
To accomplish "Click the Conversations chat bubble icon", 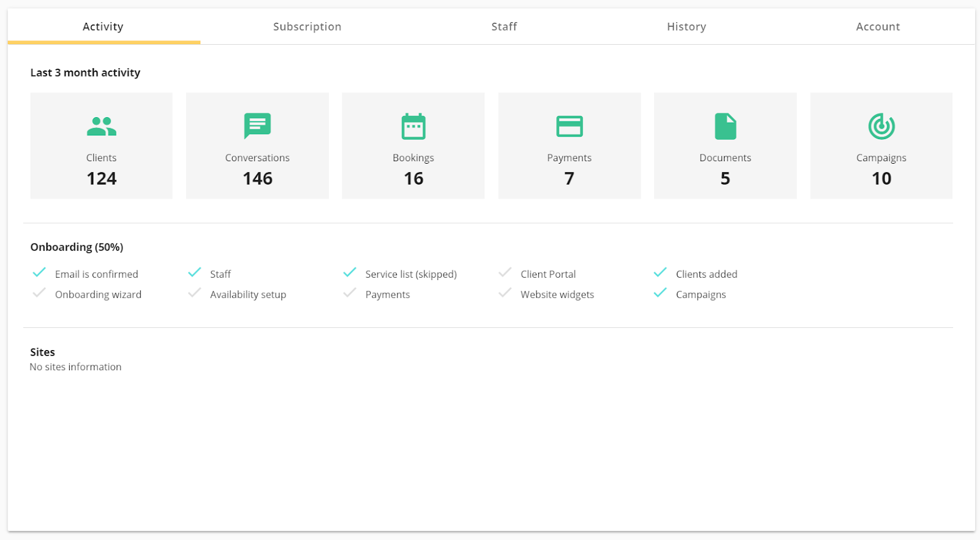I will [x=257, y=126].
